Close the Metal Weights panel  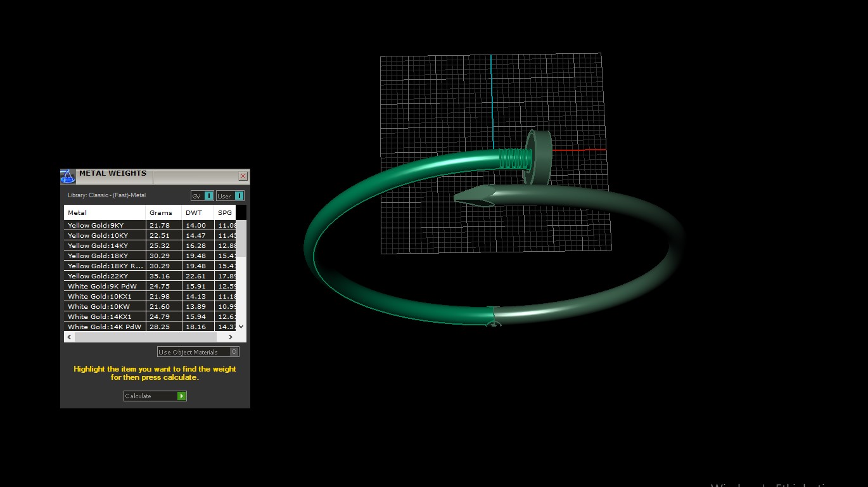click(x=243, y=176)
